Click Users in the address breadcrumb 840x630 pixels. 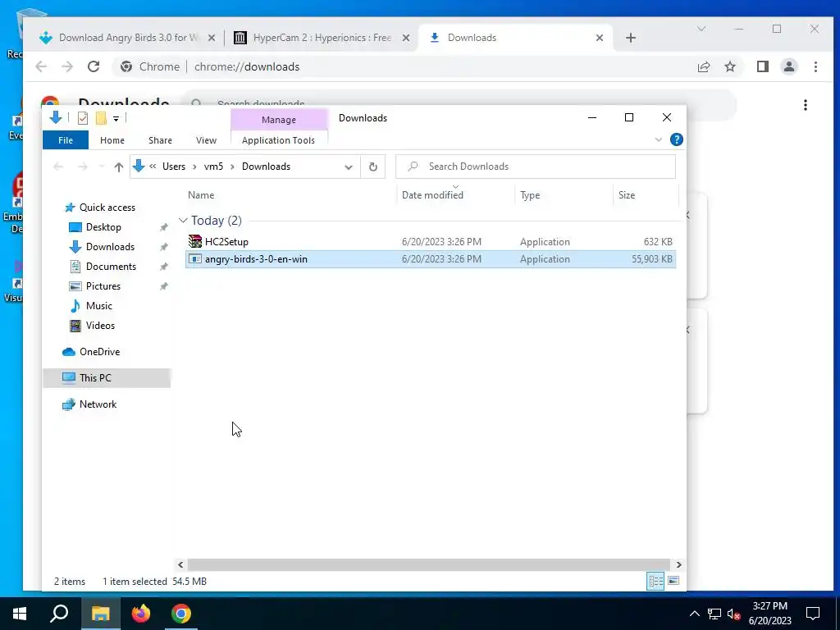pos(174,167)
